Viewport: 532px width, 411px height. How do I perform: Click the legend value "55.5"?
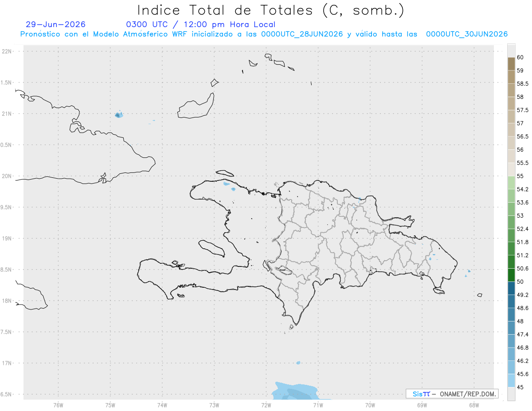point(523,163)
